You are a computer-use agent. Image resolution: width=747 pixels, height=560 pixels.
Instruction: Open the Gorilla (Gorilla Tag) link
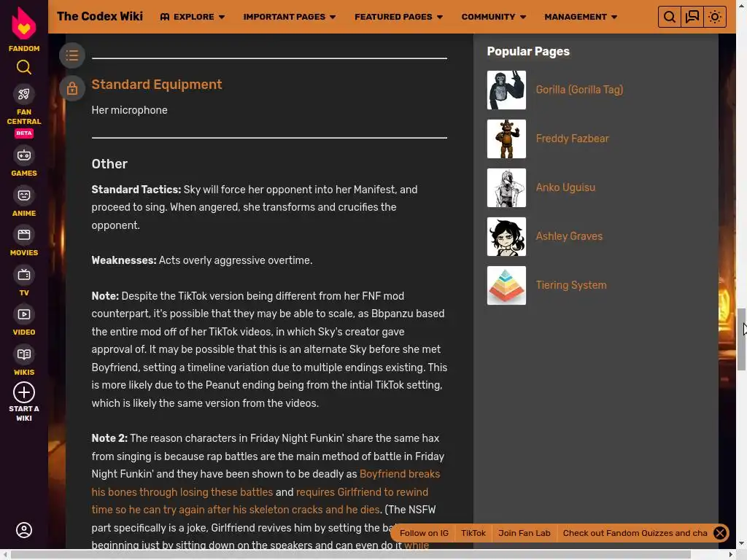click(x=579, y=90)
